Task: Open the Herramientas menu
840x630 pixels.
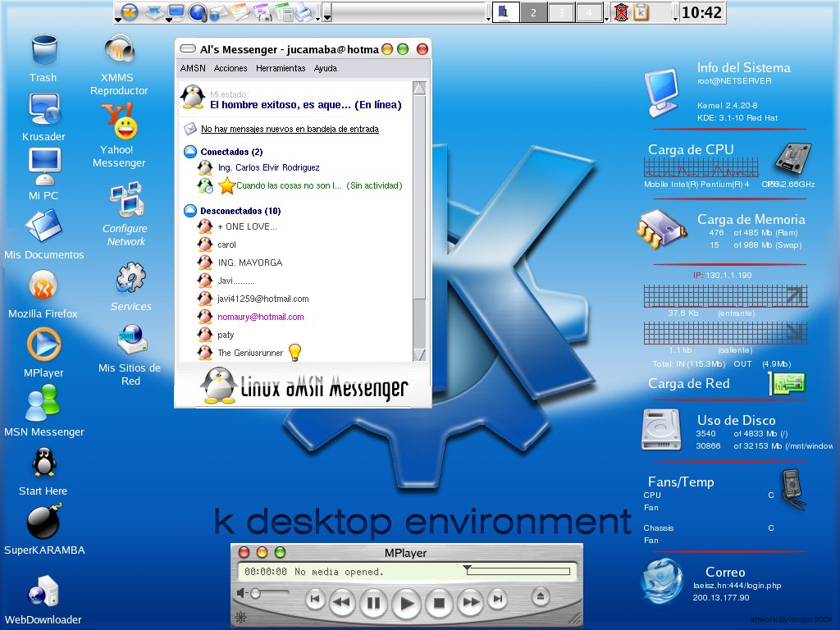Action: tap(281, 68)
